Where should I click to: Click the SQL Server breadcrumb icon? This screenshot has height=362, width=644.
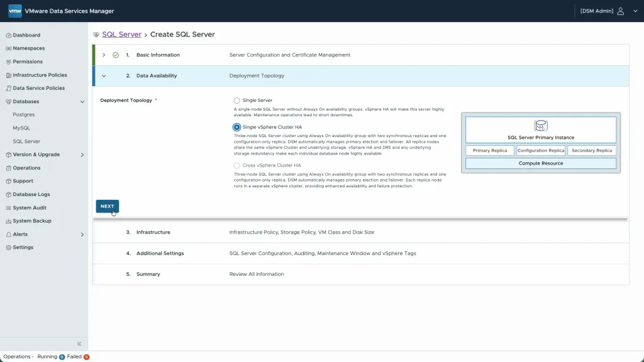coord(96,35)
